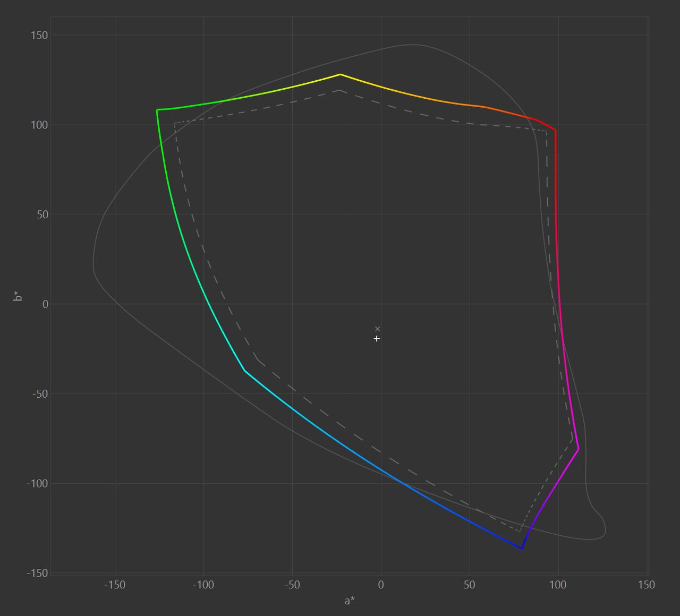Click the 100 tick on the a* axis
The image size is (680, 616).
coord(558,585)
